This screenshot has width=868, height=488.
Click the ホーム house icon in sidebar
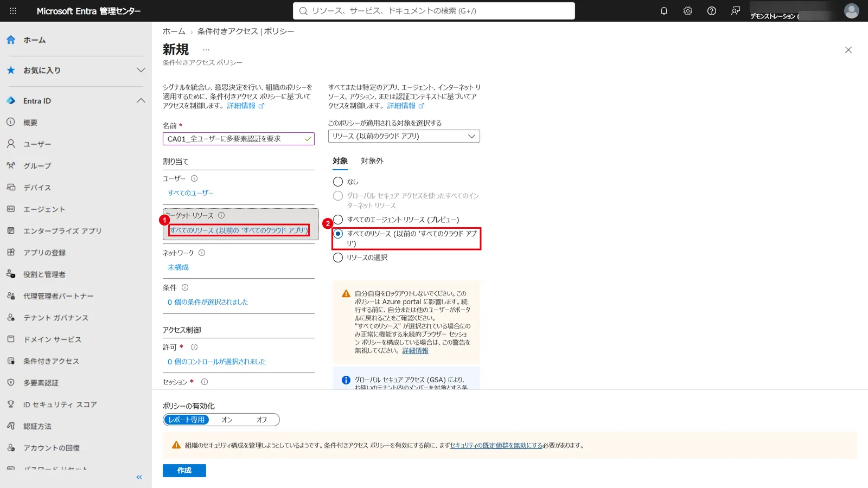pyautogui.click(x=11, y=40)
